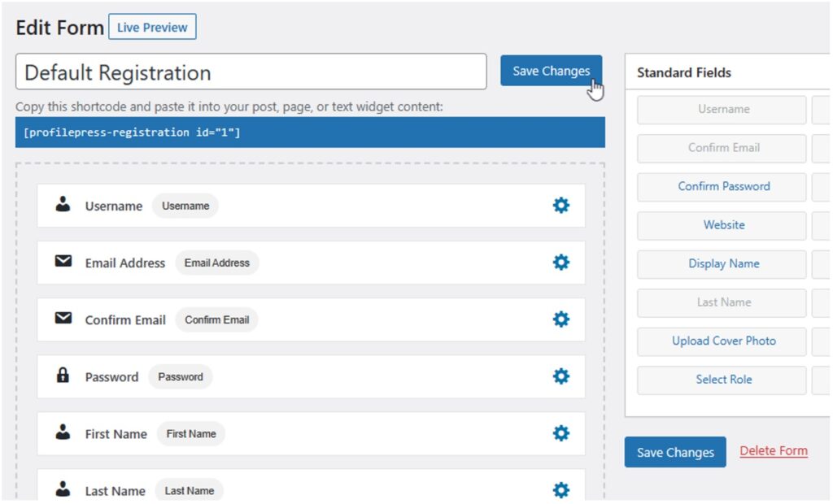This screenshot has width=833, height=504.
Task: Click the envelope icon in Confirm Email row
Action: click(x=63, y=318)
